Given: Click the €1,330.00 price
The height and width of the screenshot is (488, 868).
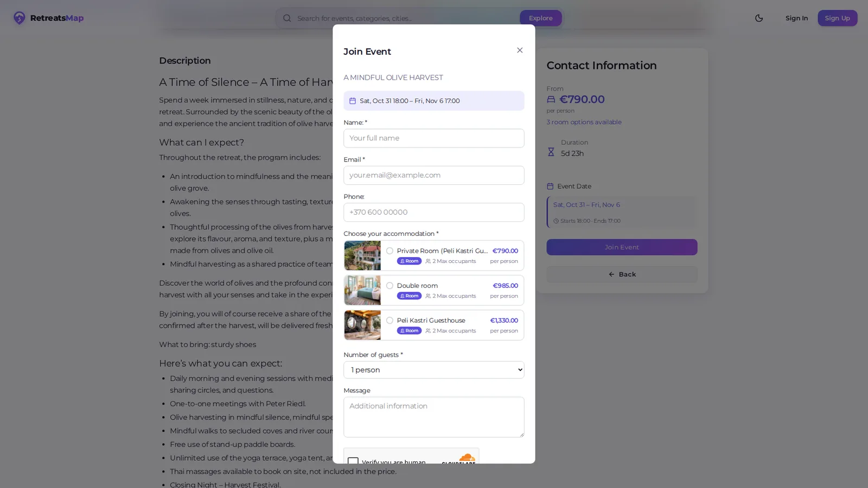Looking at the screenshot, I should (x=504, y=320).
